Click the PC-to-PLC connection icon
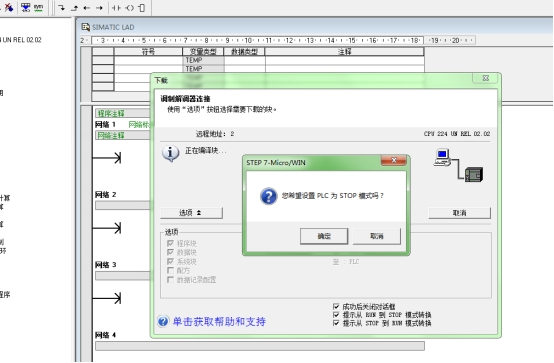 pos(458,165)
